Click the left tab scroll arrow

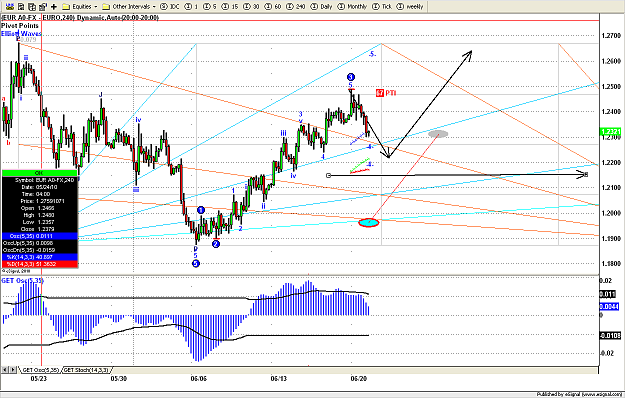(x=5, y=370)
